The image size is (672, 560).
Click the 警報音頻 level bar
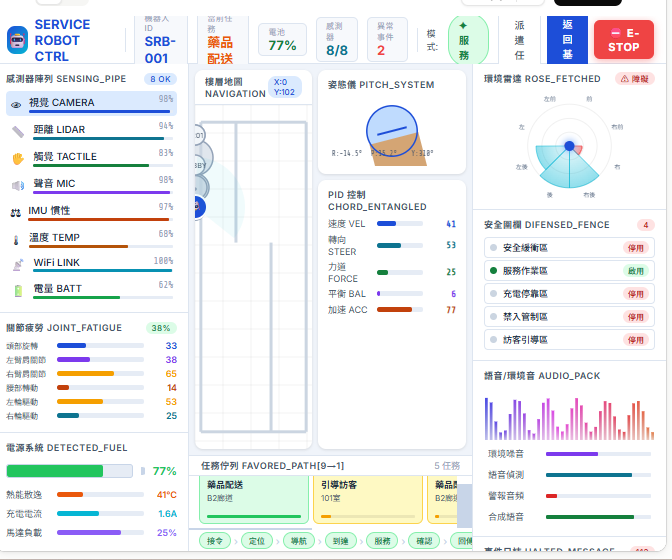coord(598,496)
